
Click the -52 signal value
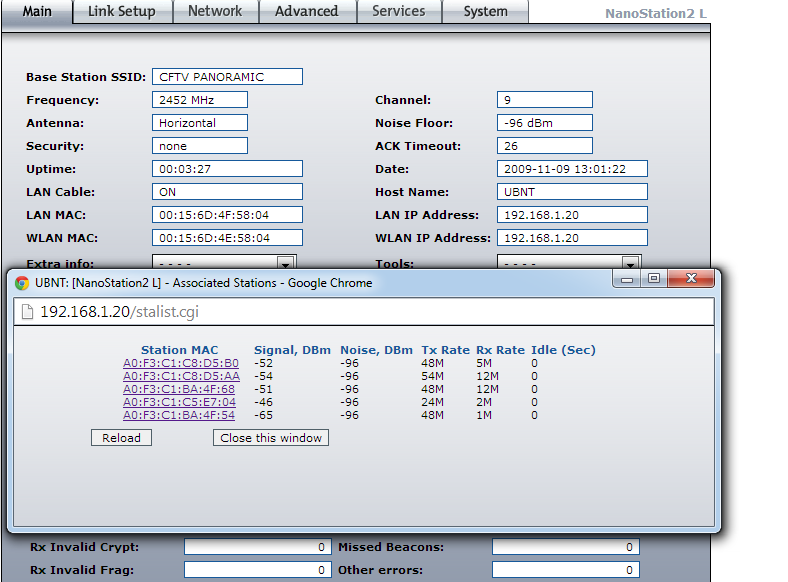point(263,363)
